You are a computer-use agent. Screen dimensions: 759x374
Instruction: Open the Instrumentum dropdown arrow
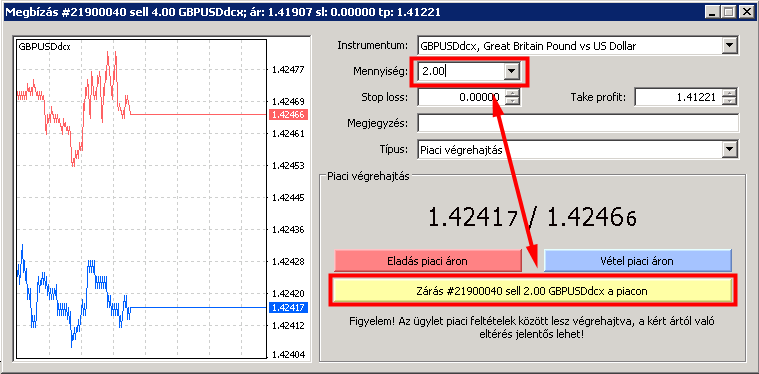coord(728,46)
